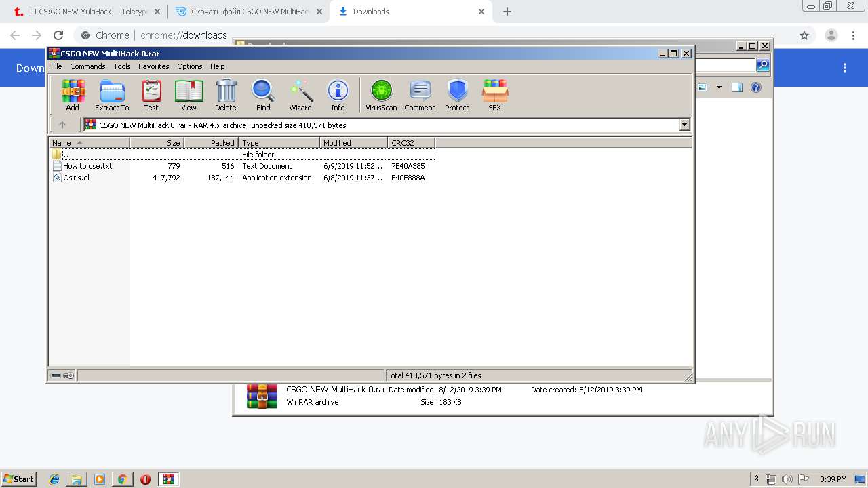This screenshot has width=868, height=488.
Task: Open the Help menu
Action: [x=217, y=66]
